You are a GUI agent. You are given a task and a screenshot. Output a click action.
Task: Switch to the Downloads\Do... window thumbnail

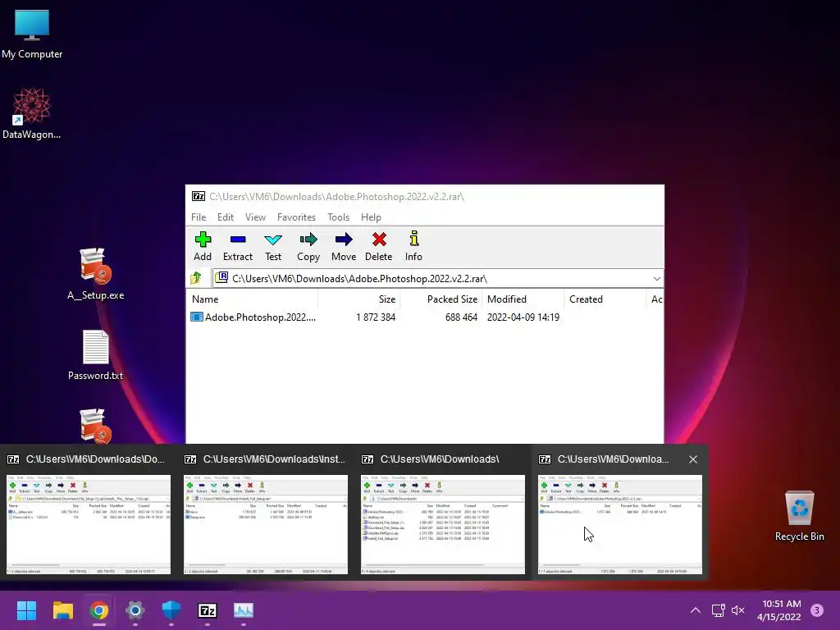[x=89, y=524]
